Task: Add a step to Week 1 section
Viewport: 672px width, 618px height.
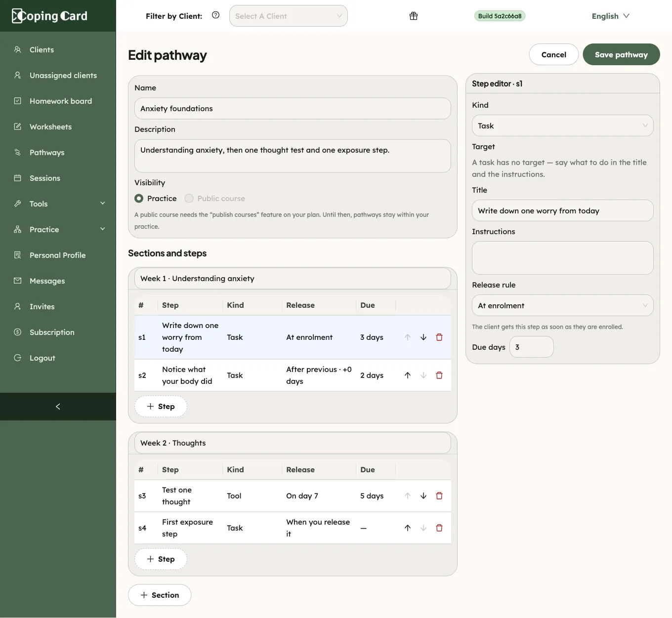Action: click(x=161, y=407)
